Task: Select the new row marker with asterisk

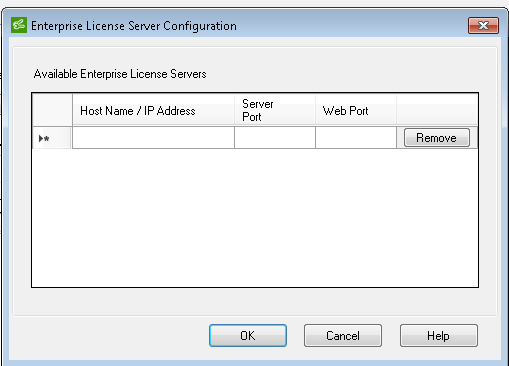Action: coord(52,138)
